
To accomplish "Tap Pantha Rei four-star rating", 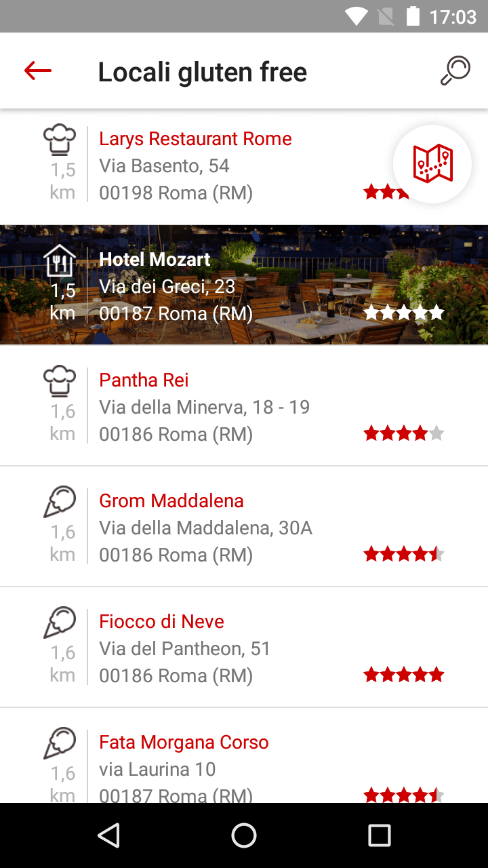I will point(403,433).
